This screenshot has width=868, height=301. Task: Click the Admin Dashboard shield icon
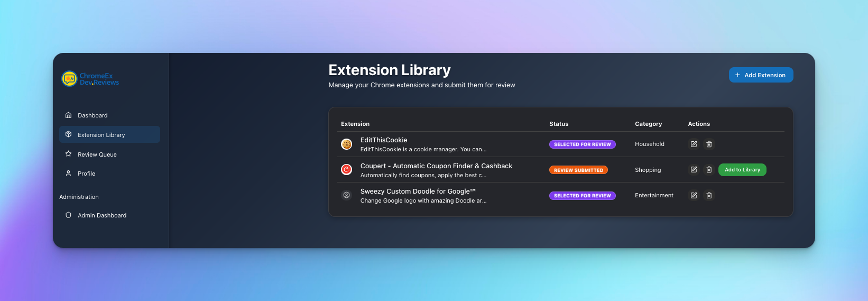pyautogui.click(x=68, y=215)
